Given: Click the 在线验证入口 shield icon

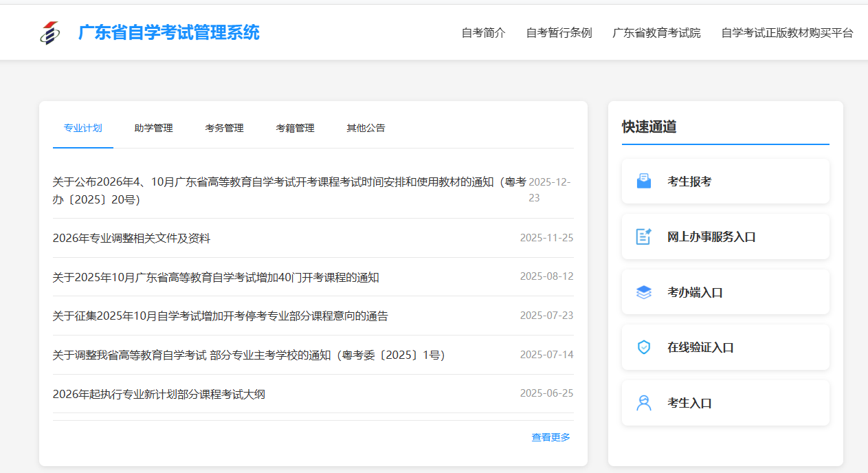Looking at the screenshot, I should click(x=644, y=347).
